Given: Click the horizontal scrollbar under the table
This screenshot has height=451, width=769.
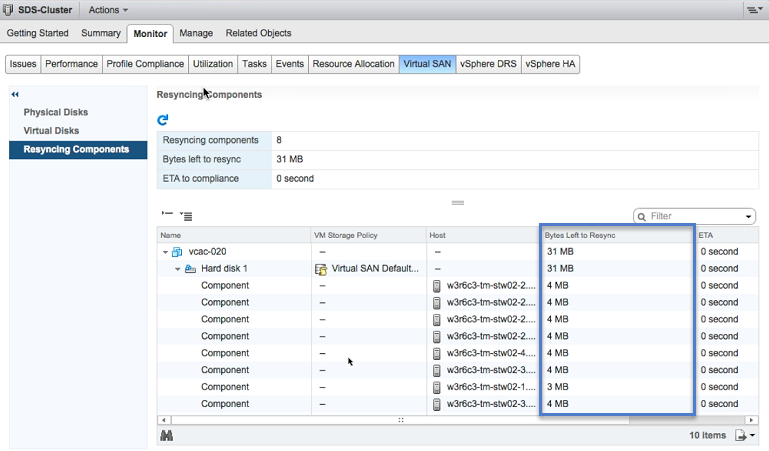Looking at the screenshot, I should point(400,420).
